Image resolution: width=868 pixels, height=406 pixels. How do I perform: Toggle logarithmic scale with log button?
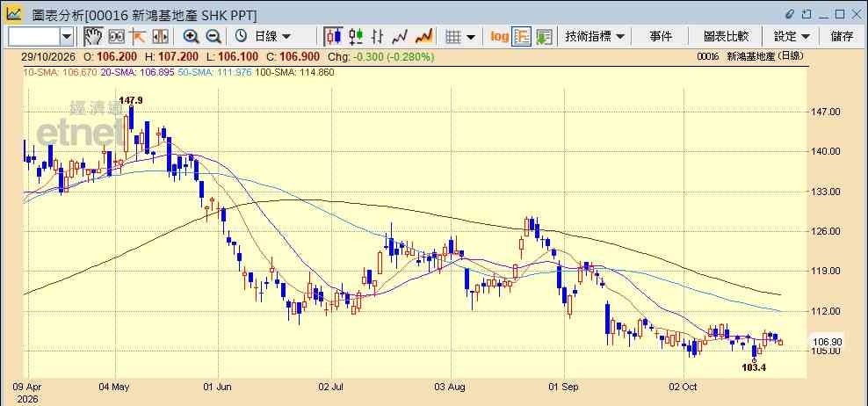[x=499, y=37]
